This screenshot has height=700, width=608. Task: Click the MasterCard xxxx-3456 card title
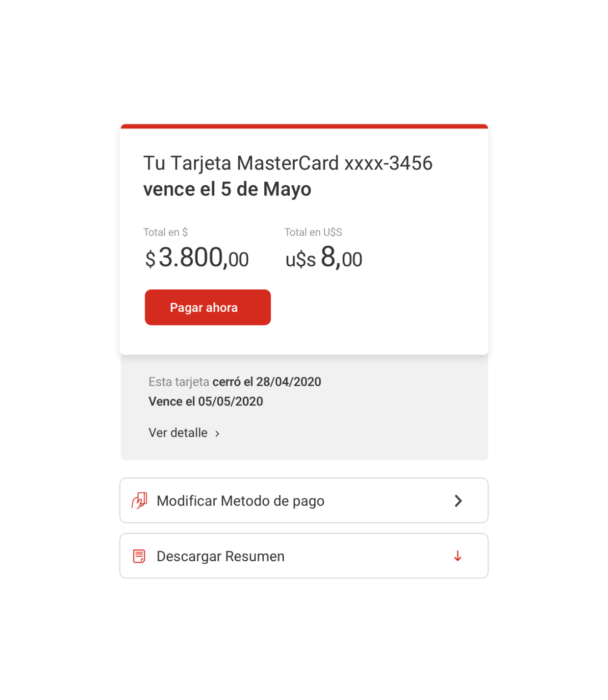(288, 163)
